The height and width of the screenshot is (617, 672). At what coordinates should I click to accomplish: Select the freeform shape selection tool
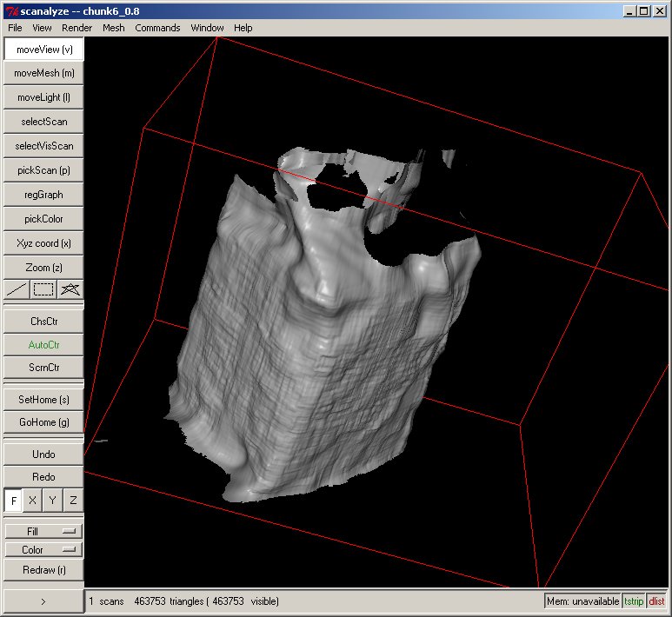[x=70, y=289]
